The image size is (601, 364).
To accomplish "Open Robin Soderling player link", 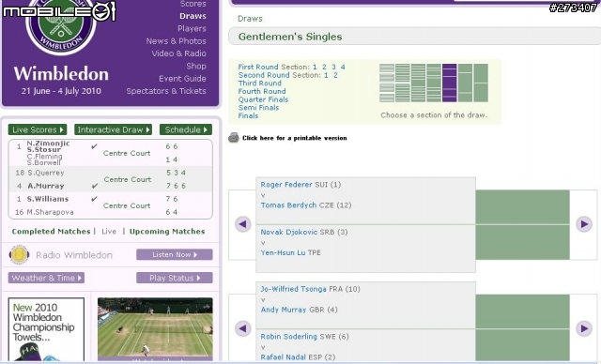I will coord(289,337).
